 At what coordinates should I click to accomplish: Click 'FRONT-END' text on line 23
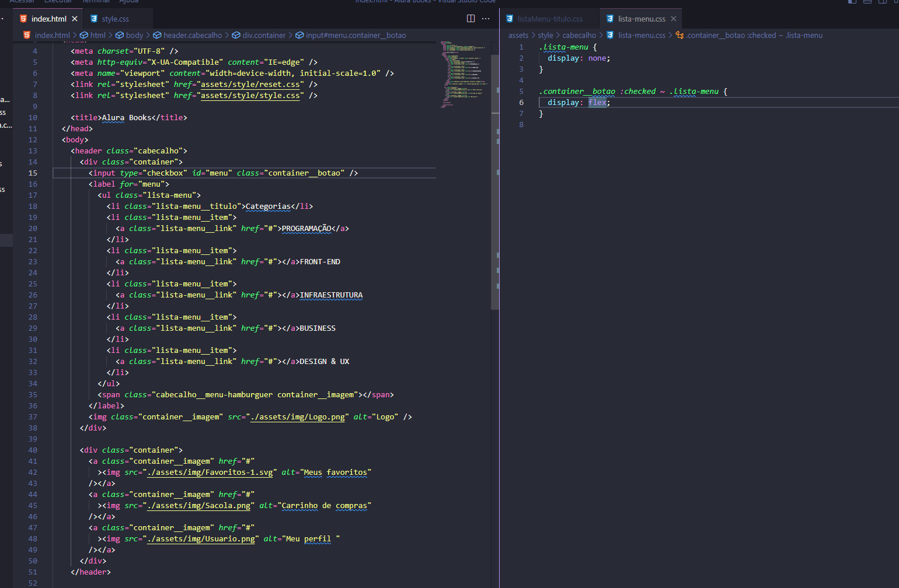click(320, 262)
